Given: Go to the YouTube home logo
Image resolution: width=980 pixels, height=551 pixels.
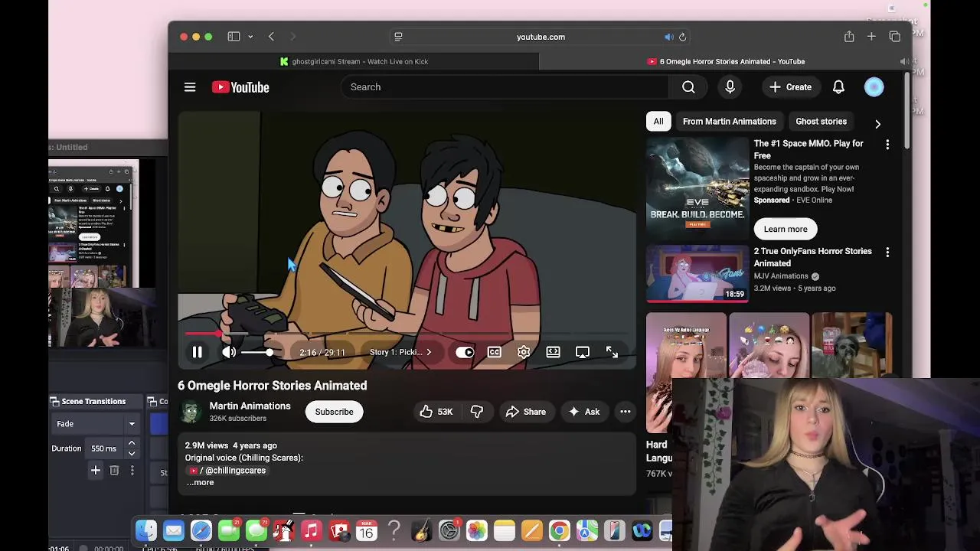Looking at the screenshot, I should (240, 87).
